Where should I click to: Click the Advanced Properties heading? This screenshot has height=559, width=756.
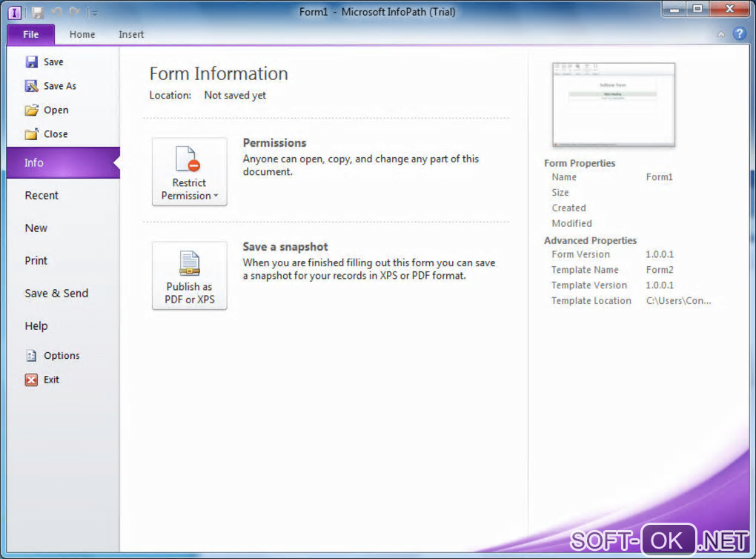coord(590,240)
